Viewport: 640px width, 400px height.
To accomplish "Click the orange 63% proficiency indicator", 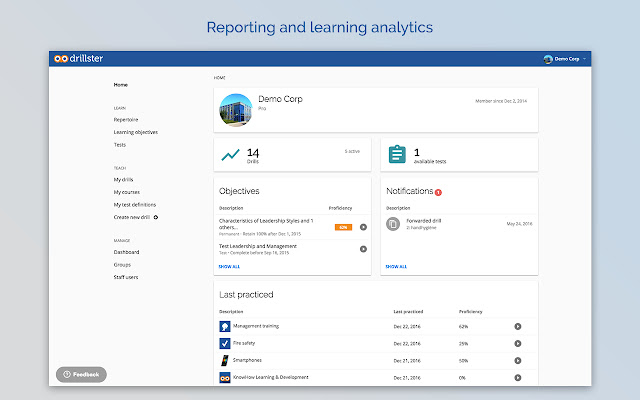I will click(x=343, y=227).
